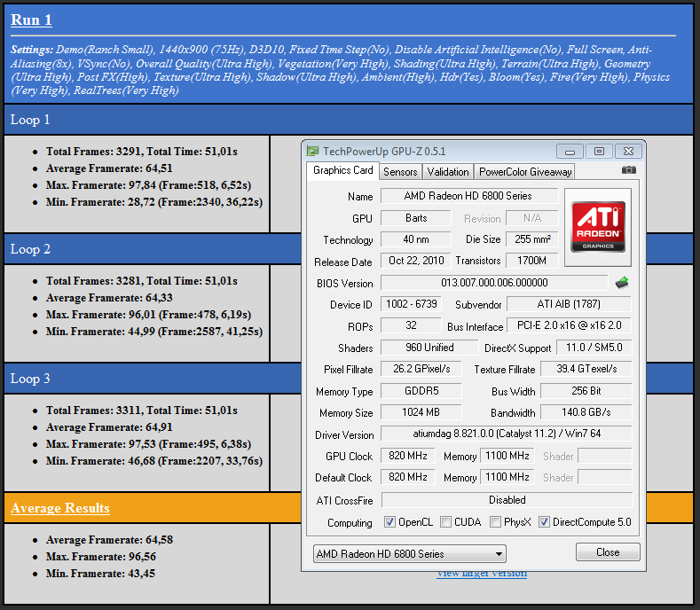Toggle the PhysX checkbox
Screen dimensions: 700x610
(x=495, y=521)
